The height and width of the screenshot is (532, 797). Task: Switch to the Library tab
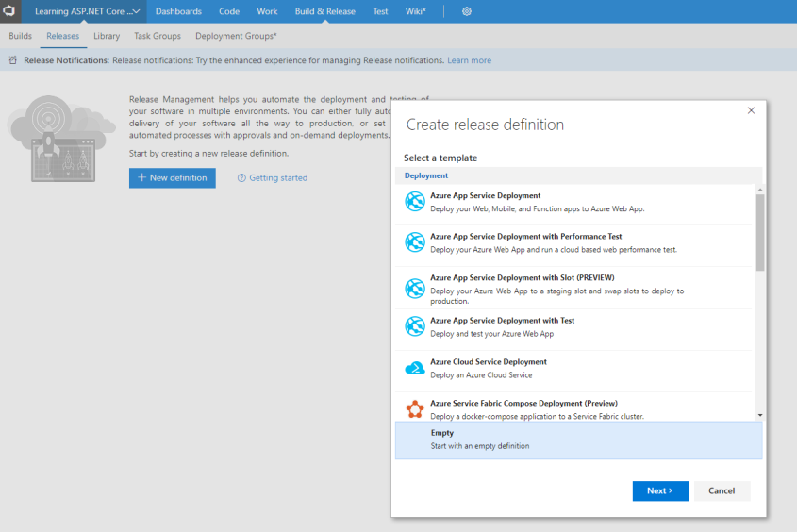107,36
